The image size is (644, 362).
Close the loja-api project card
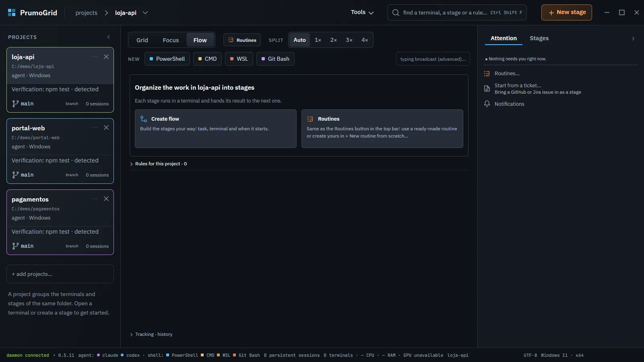(106, 57)
